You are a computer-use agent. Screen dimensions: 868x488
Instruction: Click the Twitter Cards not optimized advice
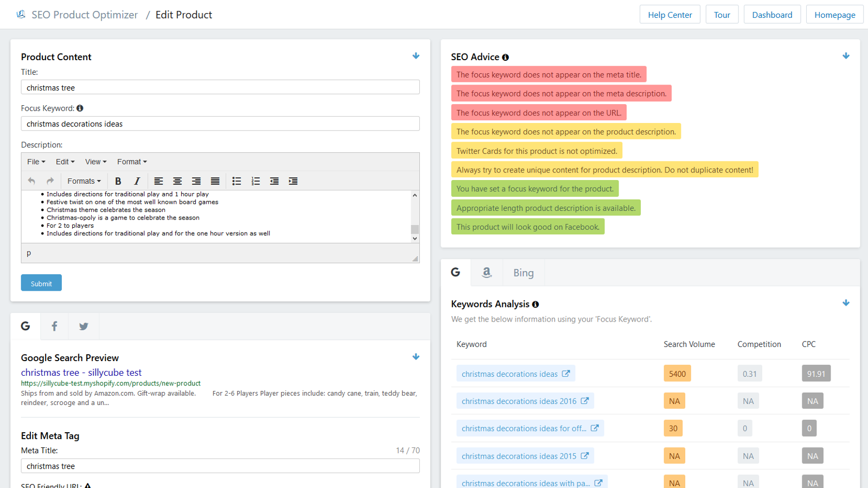click(x=537, y=151)
